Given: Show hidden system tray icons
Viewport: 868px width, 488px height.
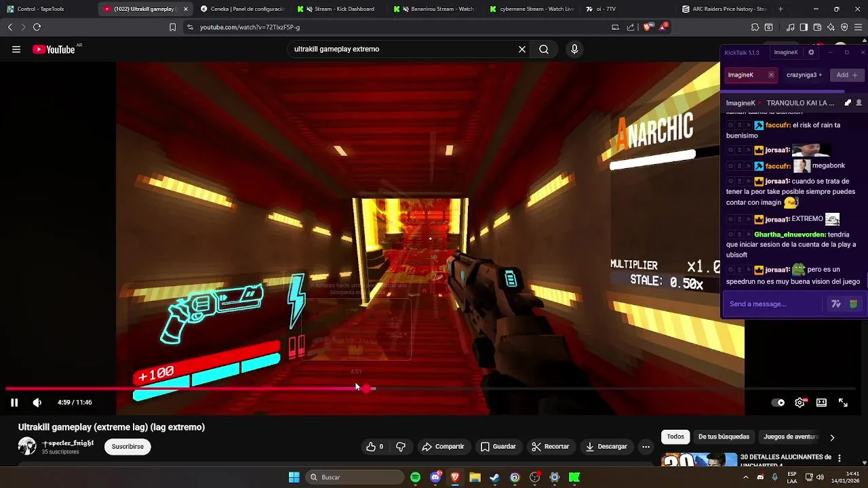Looking at the screenshot, I should click(746, 477).
